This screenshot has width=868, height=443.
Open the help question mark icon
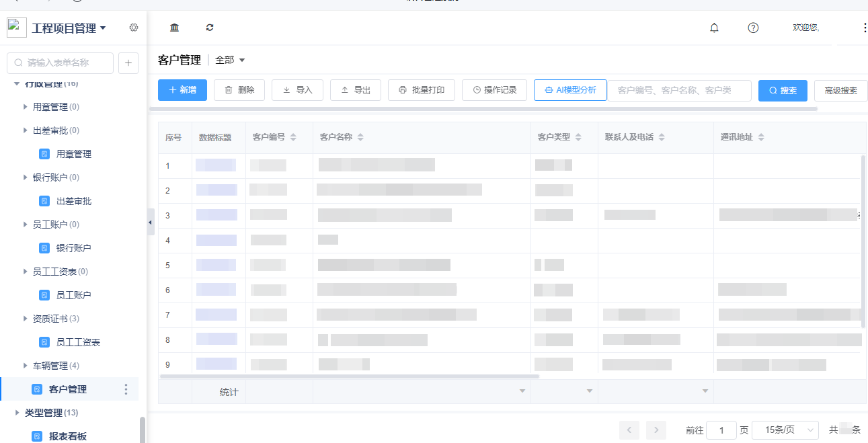(x=753, y=28)
